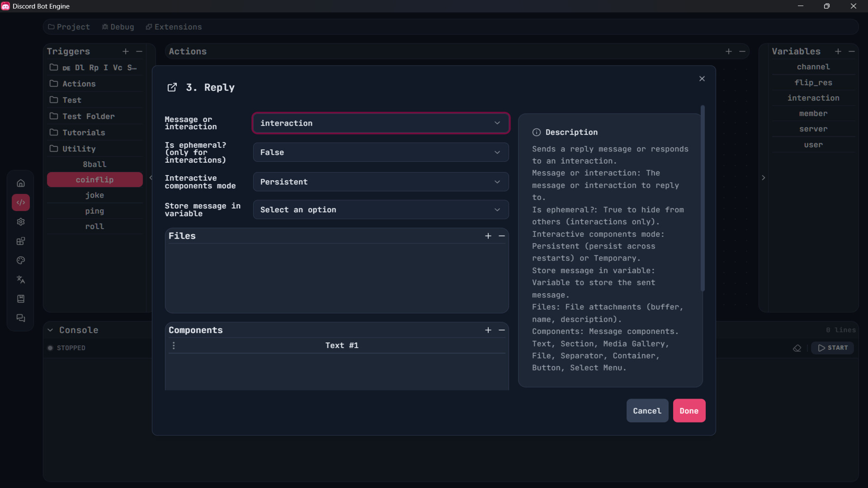The height and width of the screenshot is (488, 868).
Task: Click the Done button
Action: [689, 411]
